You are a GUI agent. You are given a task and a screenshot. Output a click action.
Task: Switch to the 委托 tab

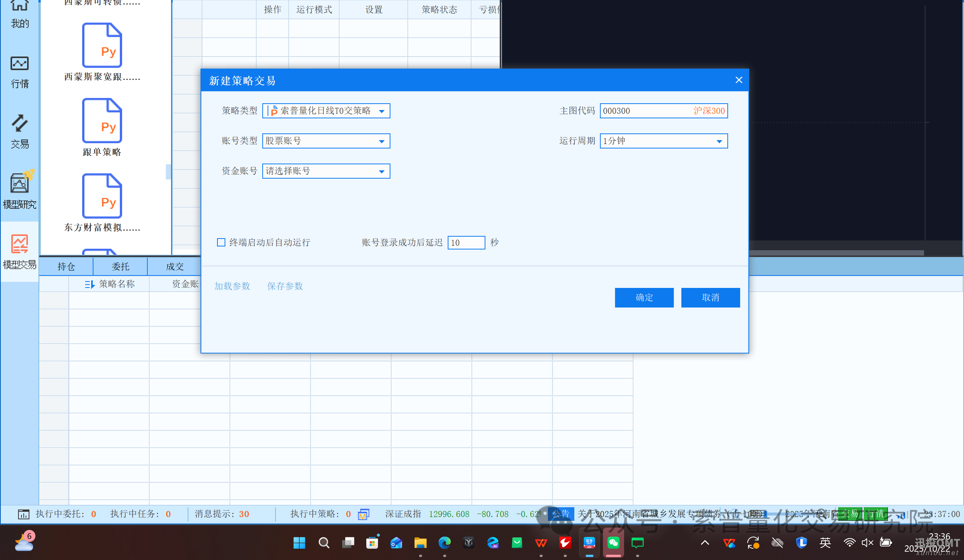(x=120, y=266)
